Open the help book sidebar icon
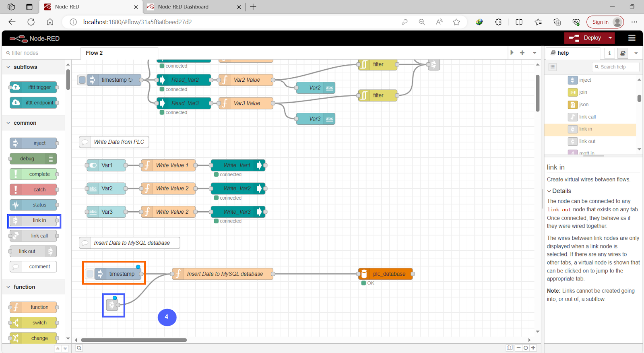Image resolution: width=644 pixels, height=353 pixels. click(623, 53)
